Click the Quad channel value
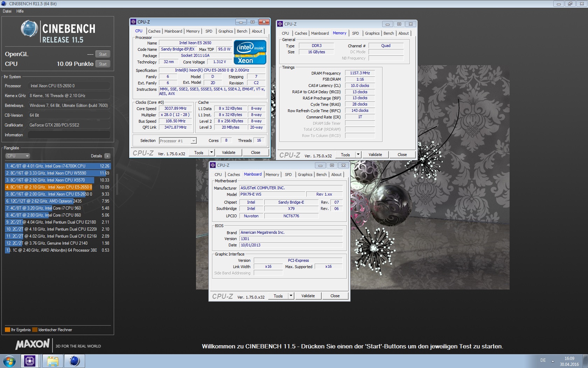 [386, 46]
